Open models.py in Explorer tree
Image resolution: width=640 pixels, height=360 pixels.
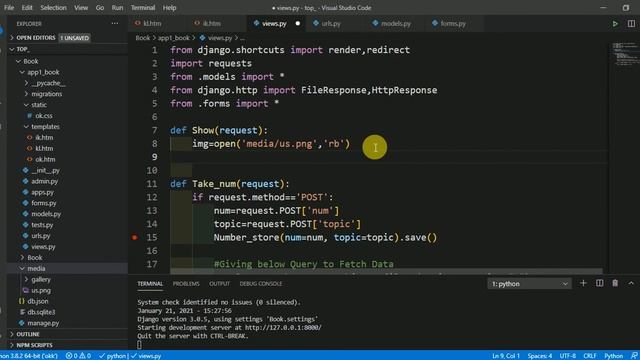(46, 214)
